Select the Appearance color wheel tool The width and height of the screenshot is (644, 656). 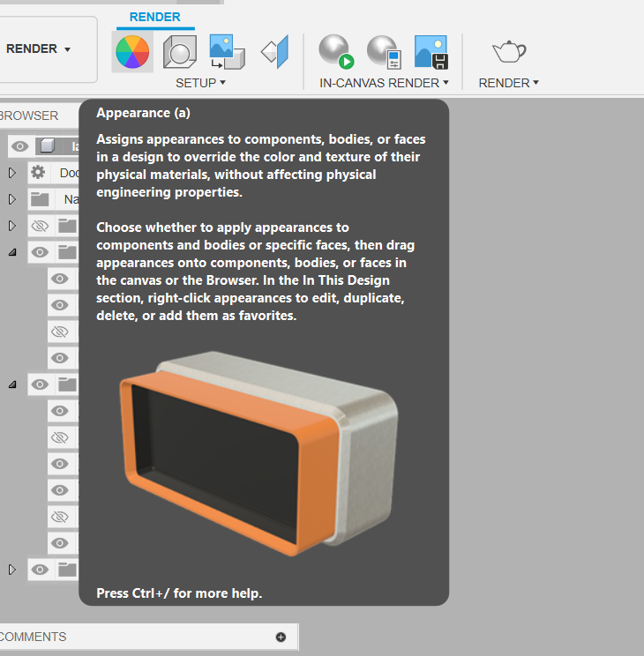pos(132,52)
